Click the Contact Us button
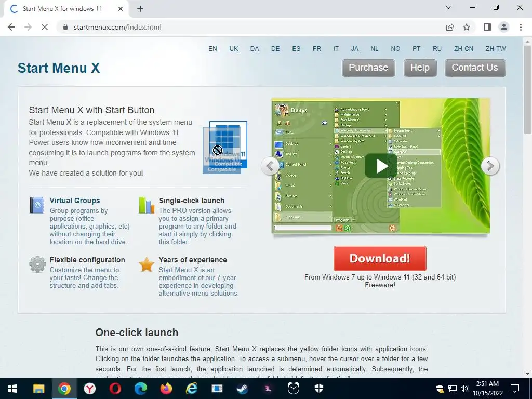 pyautogui.click(x=475, y=68)
